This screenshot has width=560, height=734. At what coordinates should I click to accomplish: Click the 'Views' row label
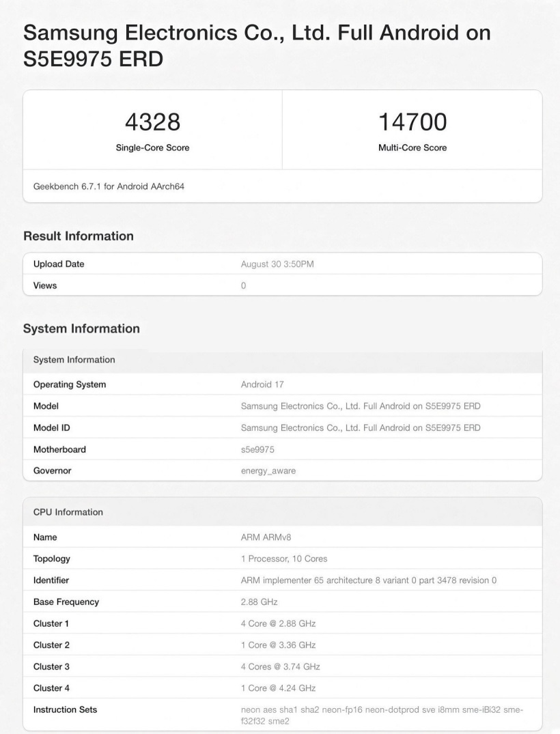[x=45, y=285]
